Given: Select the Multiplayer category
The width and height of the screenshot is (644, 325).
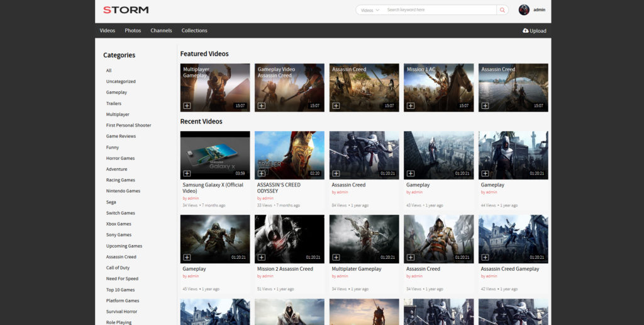Looking at the screenshot, I should [x=118, y=115].
